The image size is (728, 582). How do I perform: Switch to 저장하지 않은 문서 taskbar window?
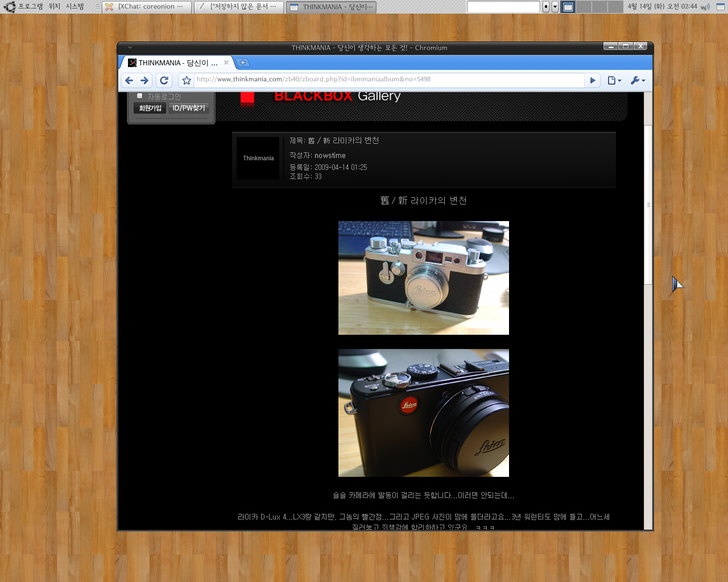coord(239,7)
